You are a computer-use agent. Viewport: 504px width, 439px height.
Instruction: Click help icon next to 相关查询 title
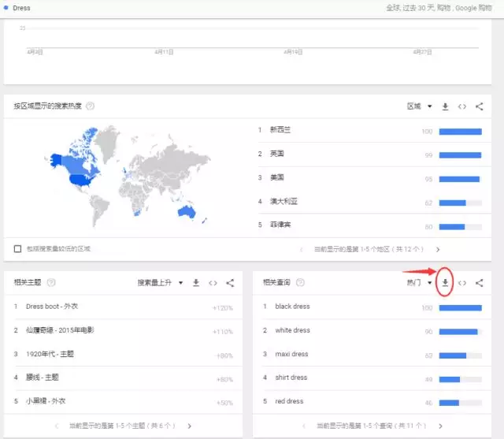(300, 283)
